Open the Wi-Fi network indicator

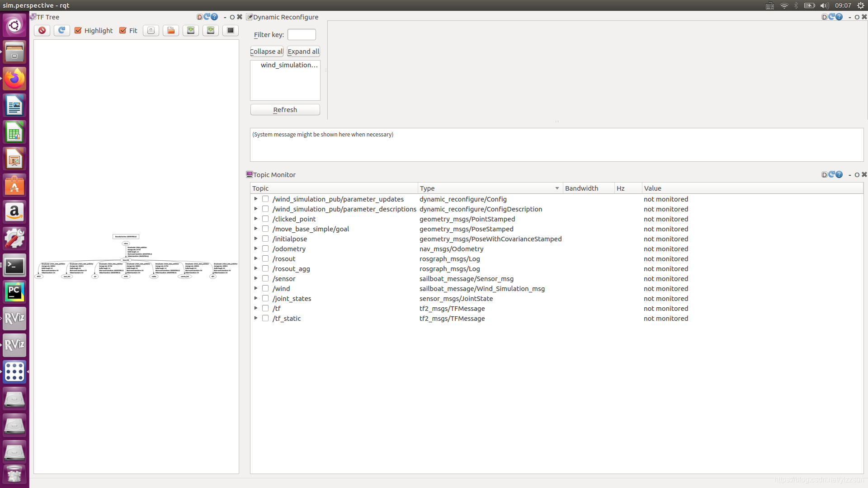click(x=784, y=5)
